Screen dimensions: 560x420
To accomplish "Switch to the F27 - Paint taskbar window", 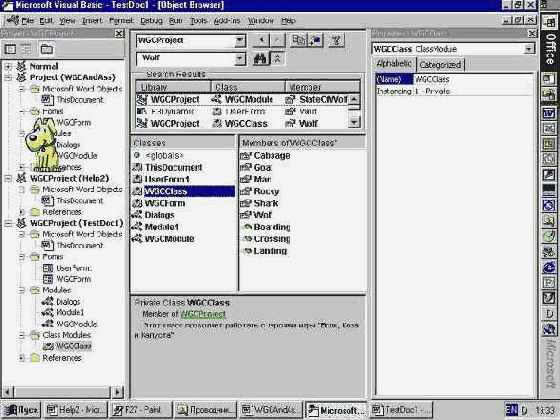I will click(140, 410).
